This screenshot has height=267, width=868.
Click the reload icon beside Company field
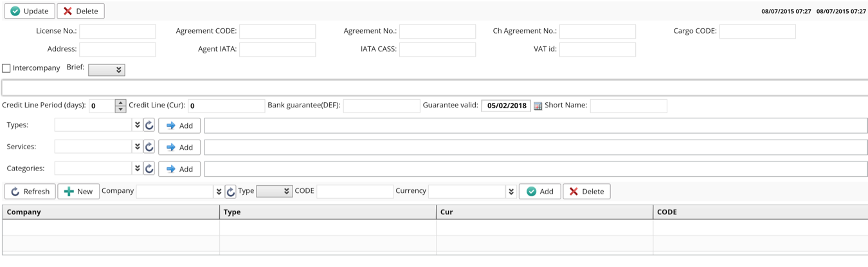(230, 192)
